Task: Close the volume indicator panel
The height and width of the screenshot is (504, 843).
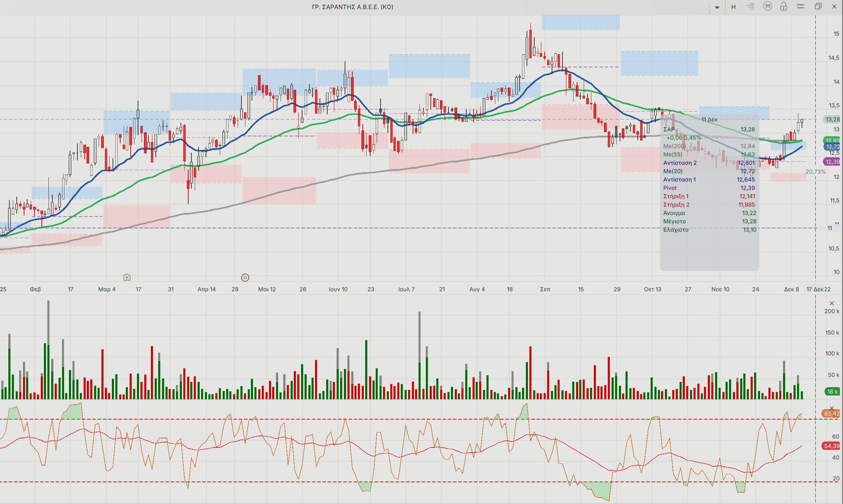Action: 832,303
